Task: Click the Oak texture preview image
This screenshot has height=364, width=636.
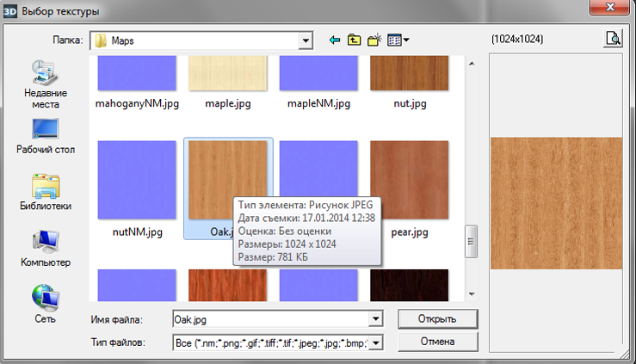Action: [556, 203]
